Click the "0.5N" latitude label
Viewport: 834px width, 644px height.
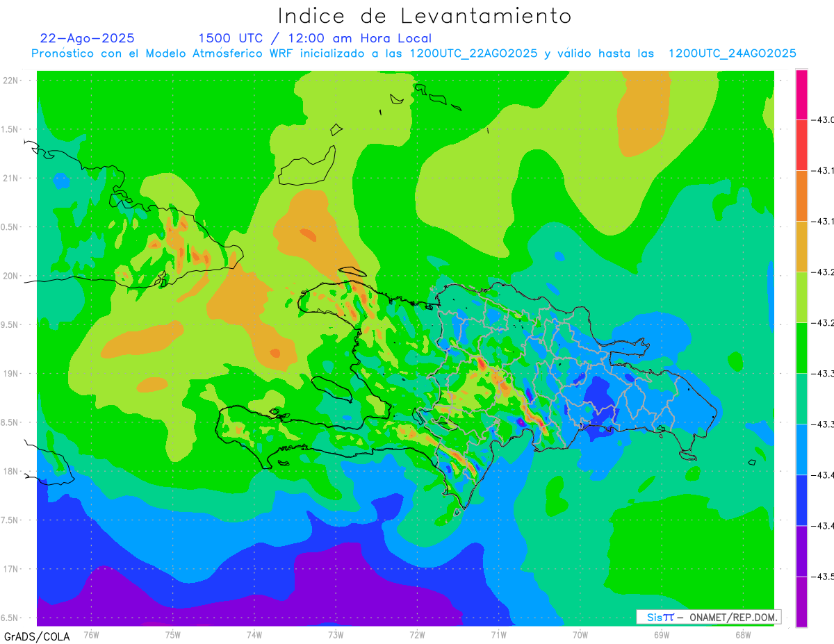coord(10,227)
